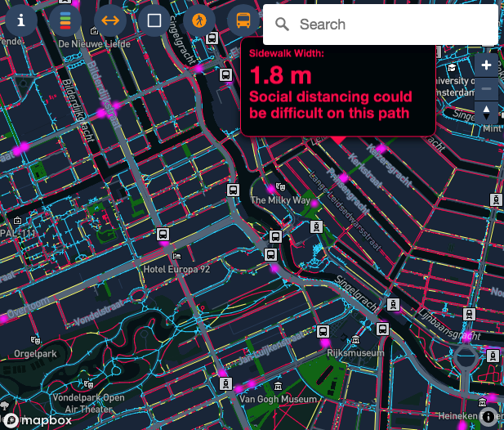Zoom out with the minus button
The image size is (504, 430).
487,87
